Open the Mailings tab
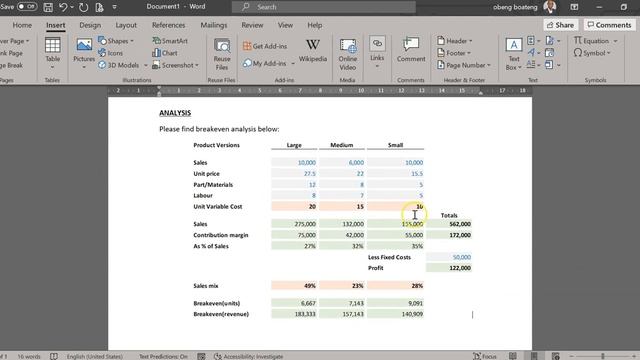 [x=213, y=25]
